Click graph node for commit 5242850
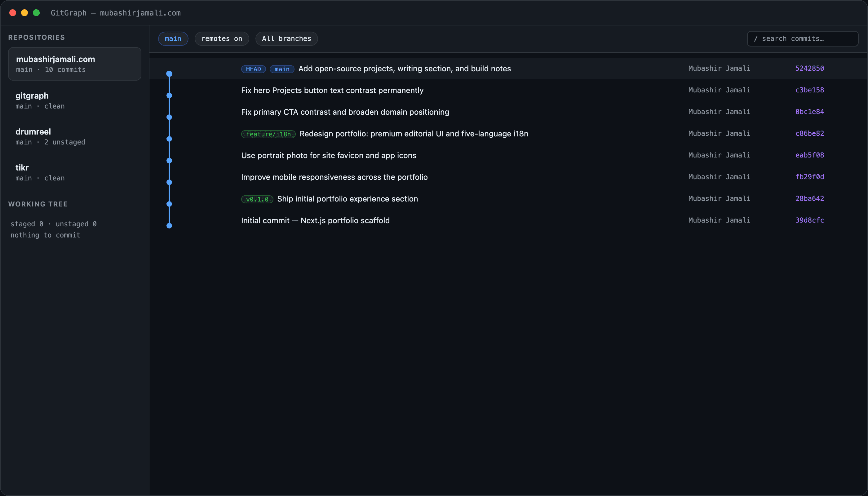868x496 pixels. pyautogui.click(x=169, y=73)
